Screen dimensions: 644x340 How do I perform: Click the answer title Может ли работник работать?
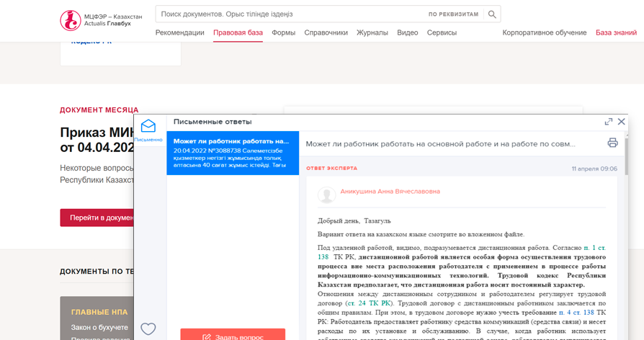coord(440,144)
